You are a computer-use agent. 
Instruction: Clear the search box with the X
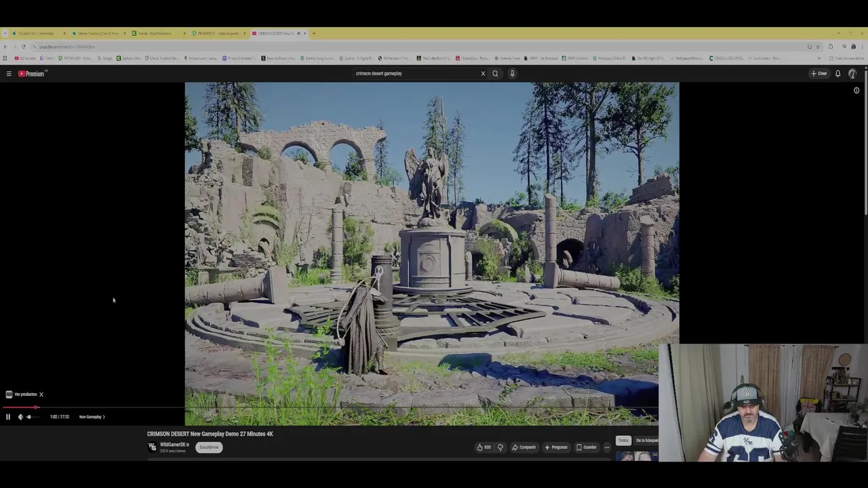click(x=483, y=73)
